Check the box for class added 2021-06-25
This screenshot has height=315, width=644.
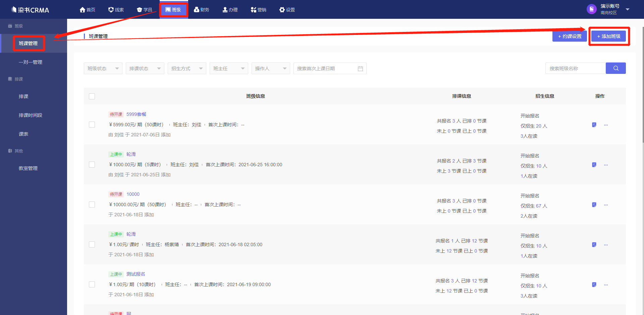click(x=92, y=165)
